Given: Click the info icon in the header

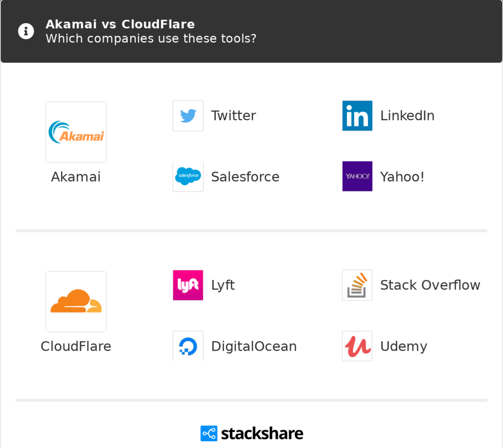Looking at the screenshot, I should point(26,31).
